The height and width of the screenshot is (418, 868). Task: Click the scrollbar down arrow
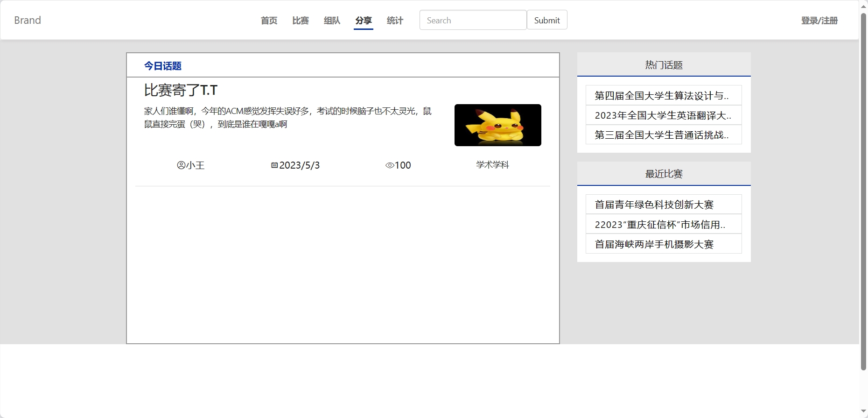click(x=863, y=411)
